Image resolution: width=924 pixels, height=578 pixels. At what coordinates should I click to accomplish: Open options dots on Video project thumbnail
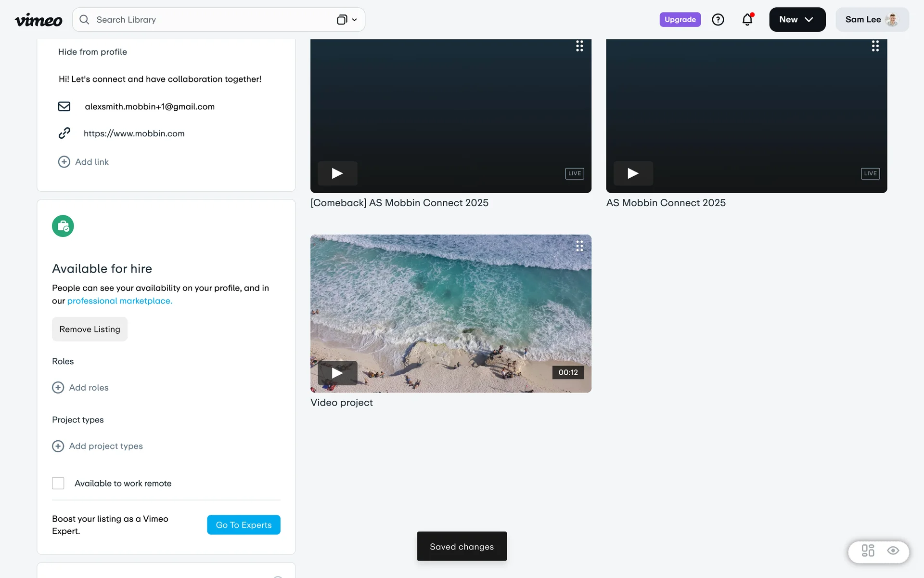pos(579,246)
